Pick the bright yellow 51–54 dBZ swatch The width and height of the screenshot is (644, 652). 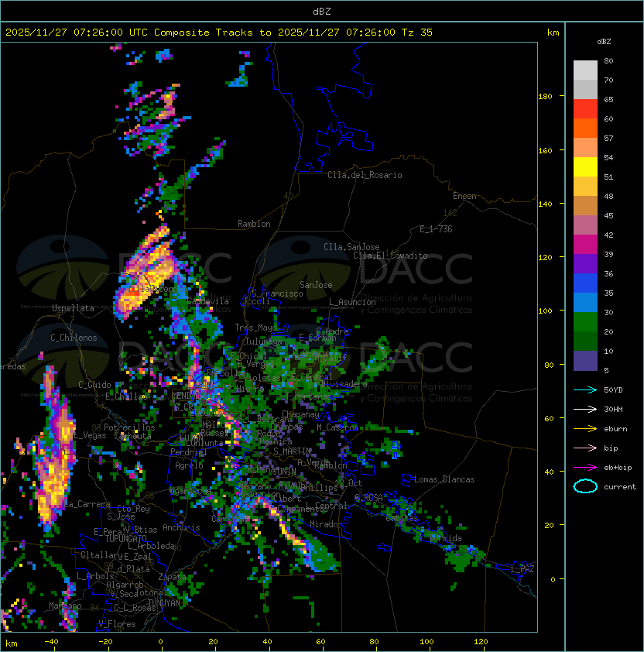(585, 167)
